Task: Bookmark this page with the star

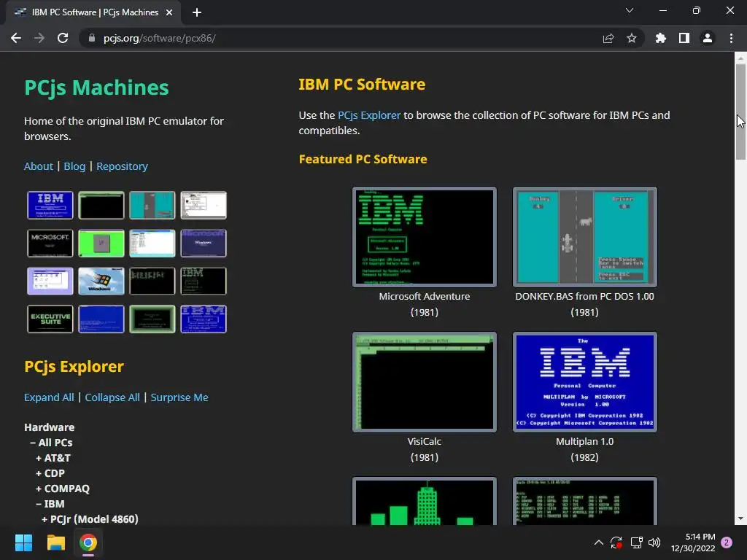Action: point(631,38)
